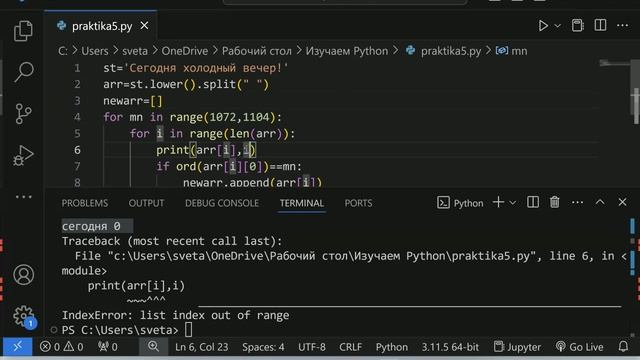Click the OneDrive breadcrumb segment
This screenshot has height=360, width=640.
point(184,51)
